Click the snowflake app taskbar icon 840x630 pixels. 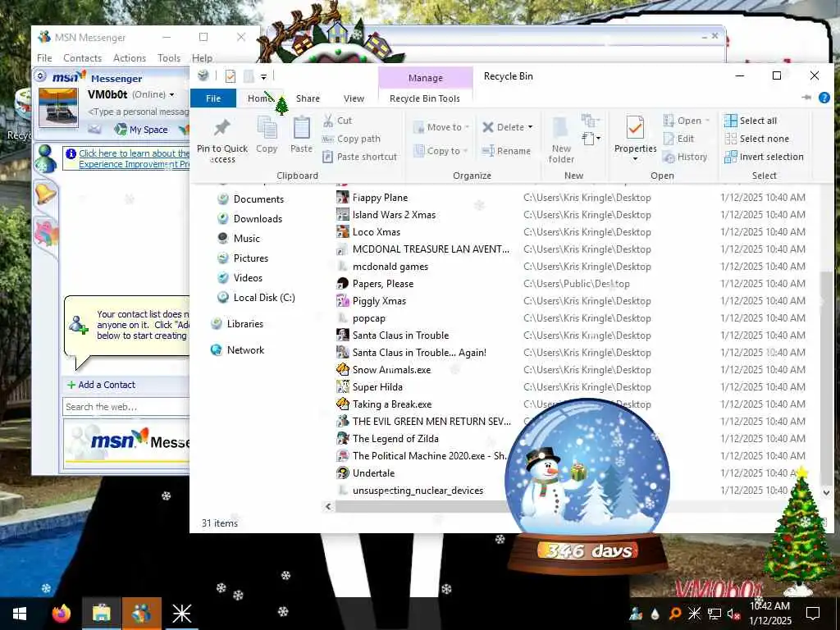[181, 614]
